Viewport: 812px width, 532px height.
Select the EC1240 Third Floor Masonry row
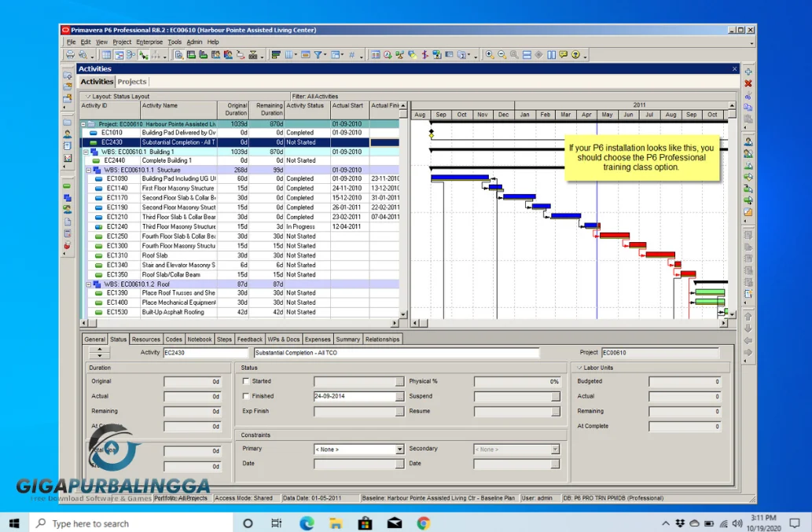[x=240, y=226]
